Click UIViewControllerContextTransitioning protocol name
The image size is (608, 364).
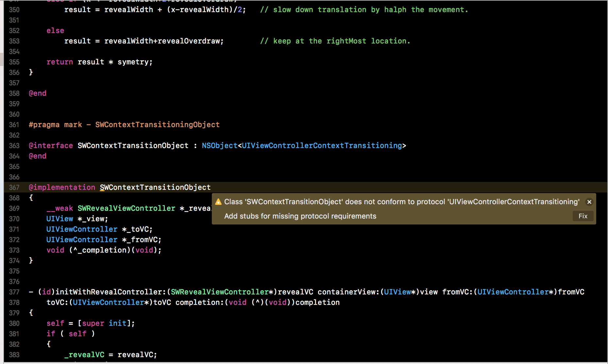[322, 145]
